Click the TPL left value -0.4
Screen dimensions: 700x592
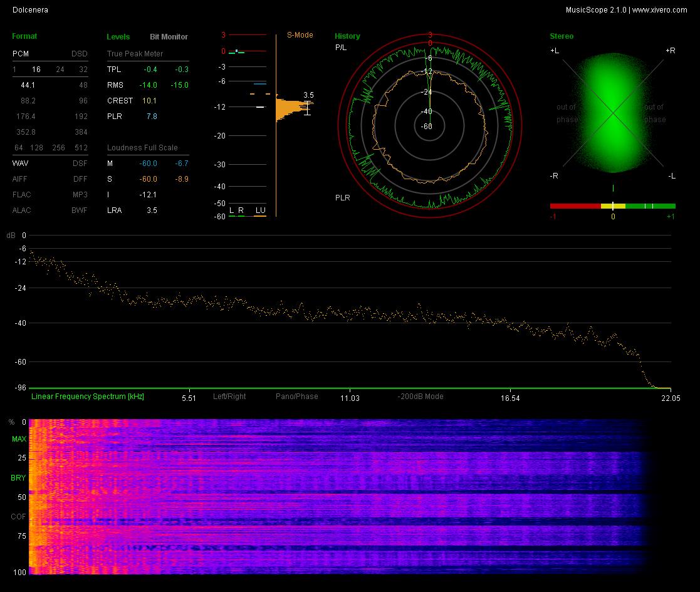click(150, 70)
